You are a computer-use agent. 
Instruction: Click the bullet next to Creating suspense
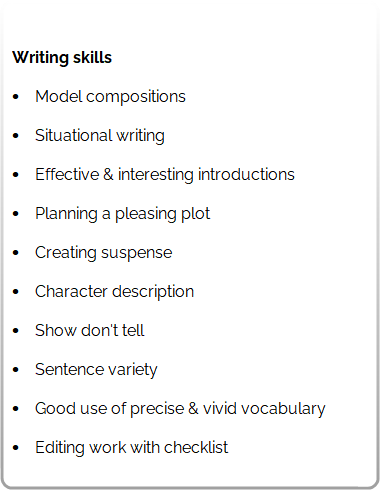pos(16,253)
